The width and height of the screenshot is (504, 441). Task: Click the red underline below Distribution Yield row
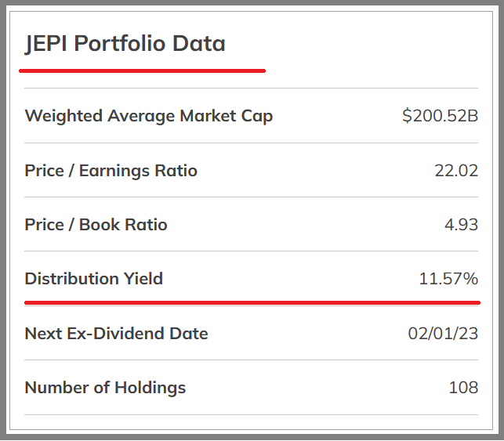[x=252, y=302]
